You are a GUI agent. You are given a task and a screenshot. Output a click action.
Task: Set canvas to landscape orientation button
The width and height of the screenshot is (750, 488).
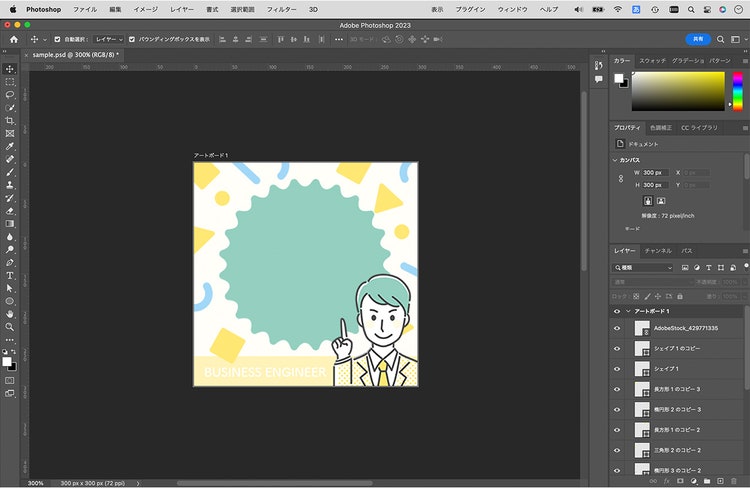(661, 201)
